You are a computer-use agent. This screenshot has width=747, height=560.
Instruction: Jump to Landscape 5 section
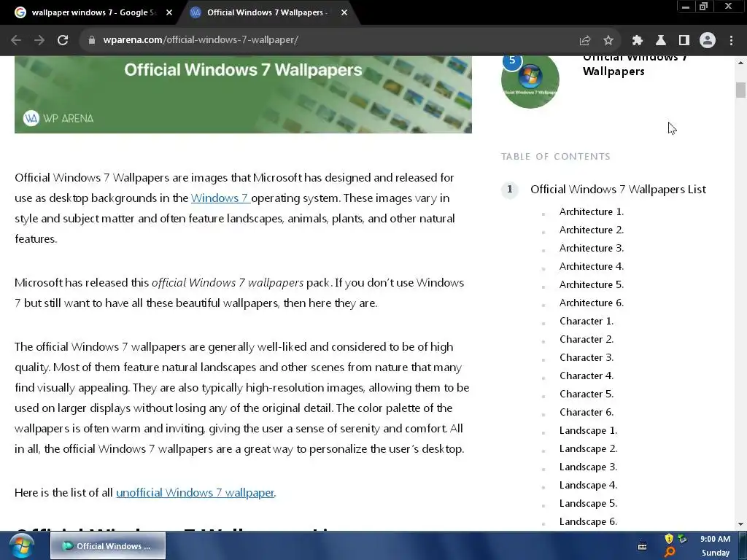click(x=589, y=504)
